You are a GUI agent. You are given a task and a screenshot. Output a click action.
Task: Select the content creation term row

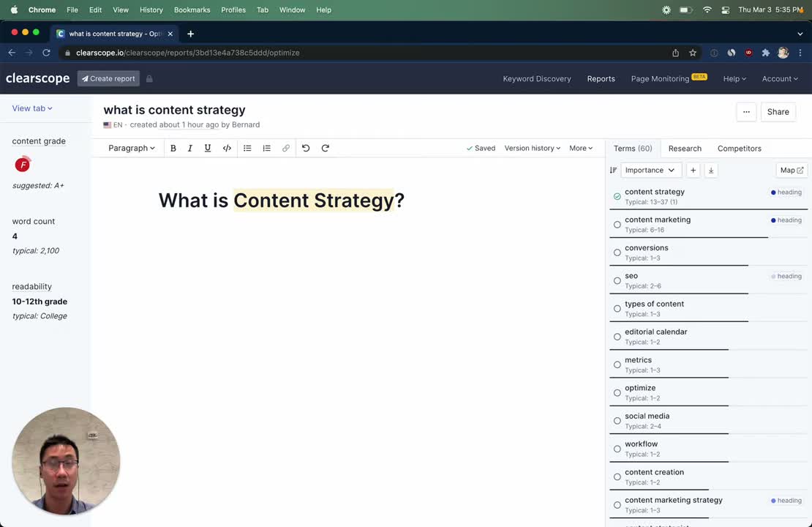point(707,476)
